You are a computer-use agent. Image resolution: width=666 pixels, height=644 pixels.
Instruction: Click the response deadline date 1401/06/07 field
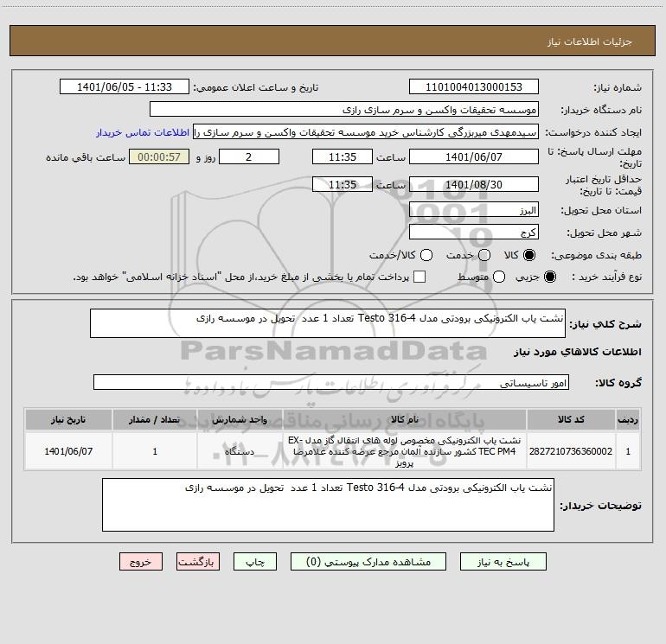point(474,156)
